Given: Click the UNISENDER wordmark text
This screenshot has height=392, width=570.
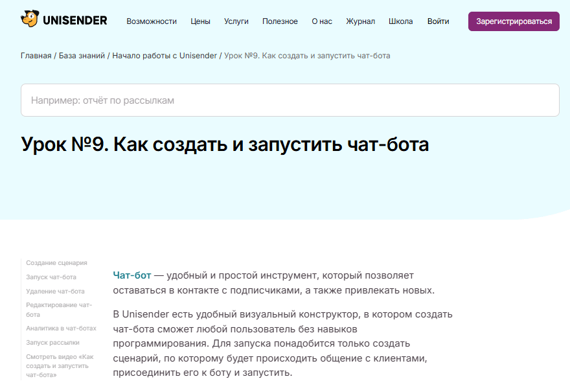Looking at the screenshot, I should pos(75,20).
